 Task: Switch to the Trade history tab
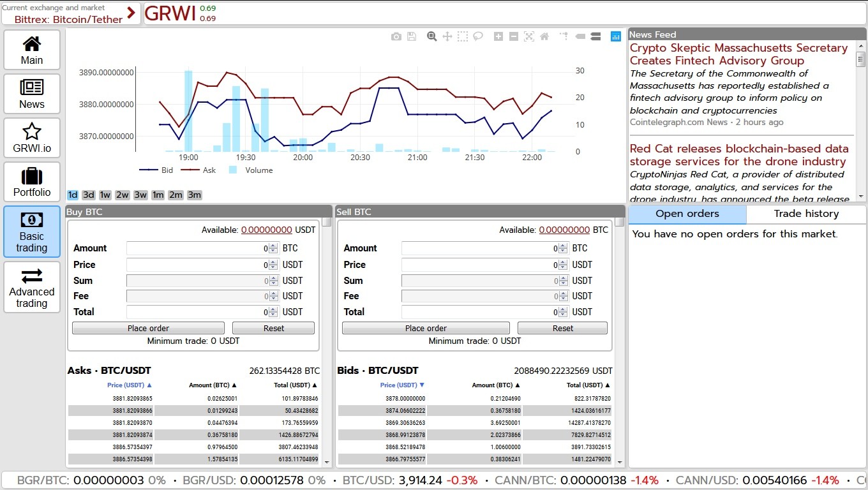point(806,214)
